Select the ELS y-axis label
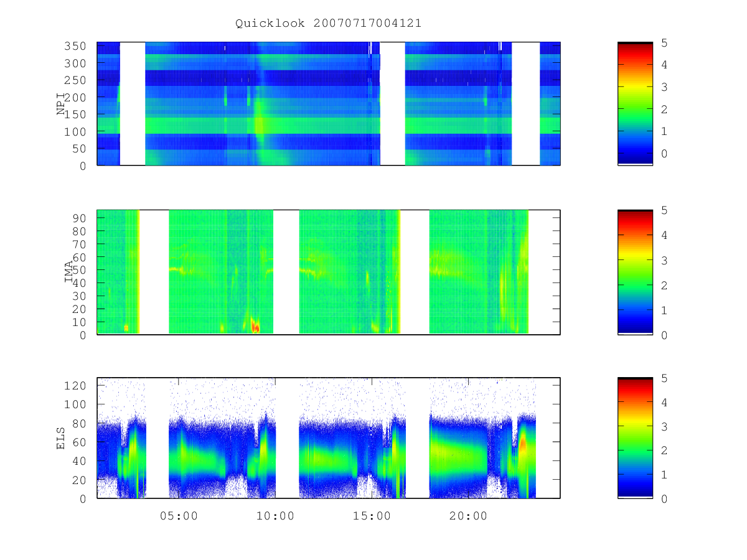The image size is (747, 560). [x=61, y=438]
